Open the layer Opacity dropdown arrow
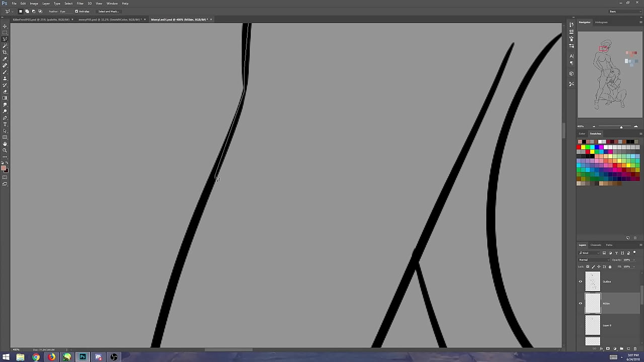644x362 pixels. click(633, 259)
